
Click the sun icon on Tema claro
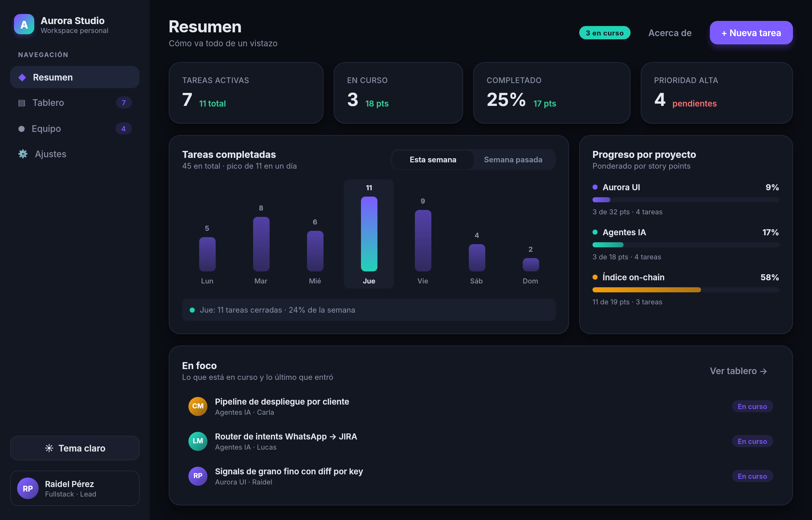click(x=49, y=448)
